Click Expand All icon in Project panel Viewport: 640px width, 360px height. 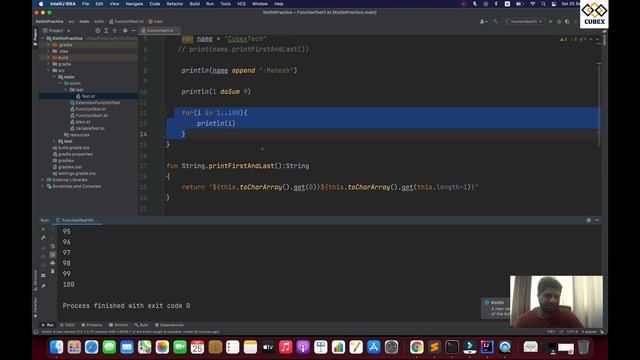(106, 31)
